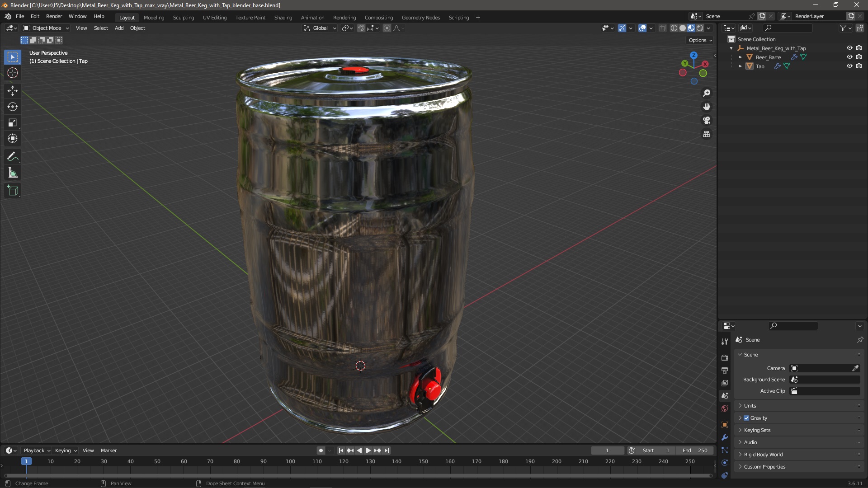Open the Geometry Nodes workspace tab
This screenshot has height=488, width=868.
[420, 17]
